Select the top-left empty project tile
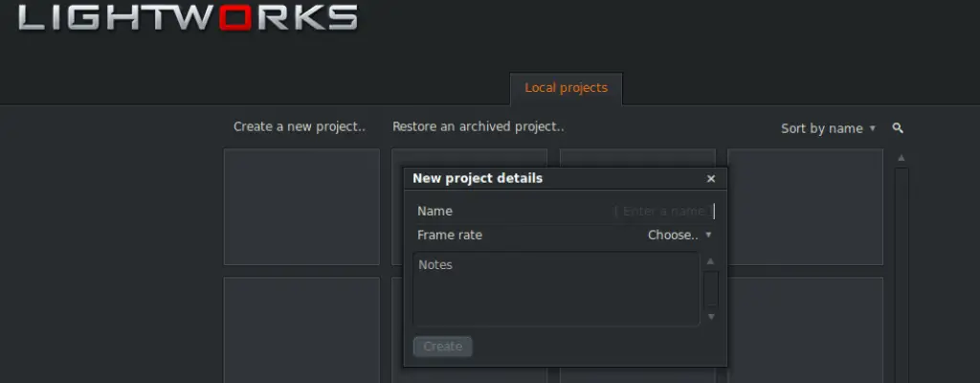 click(301, 207)
